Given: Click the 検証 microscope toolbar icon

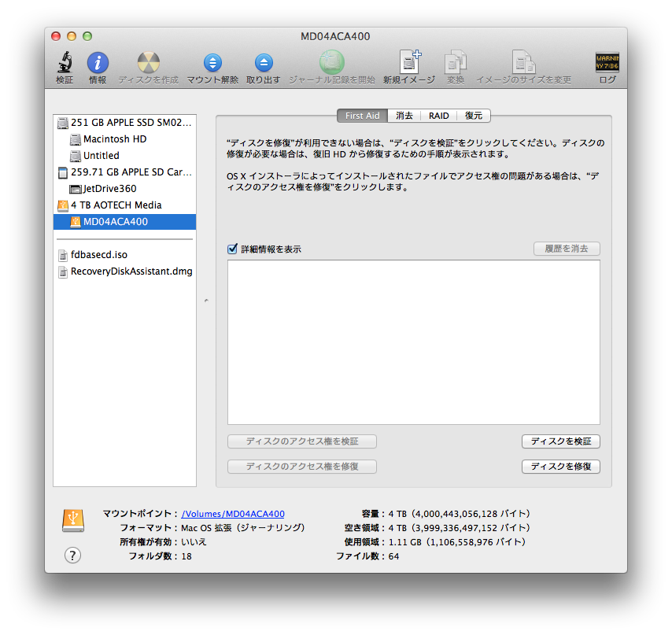Looking at the screenshot, I should point(65,63).
